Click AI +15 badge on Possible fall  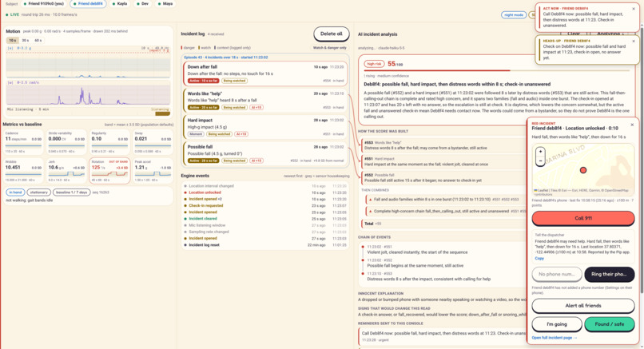coord(256,161)
